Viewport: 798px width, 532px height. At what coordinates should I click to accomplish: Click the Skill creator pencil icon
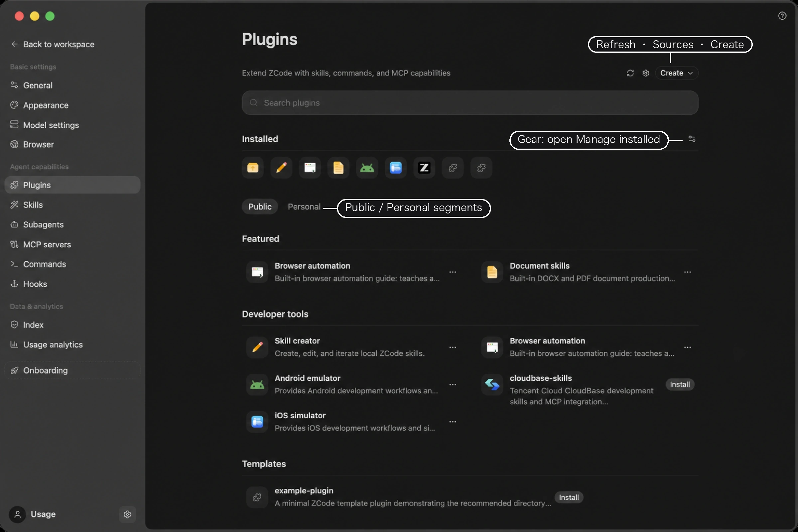(257, 347)
